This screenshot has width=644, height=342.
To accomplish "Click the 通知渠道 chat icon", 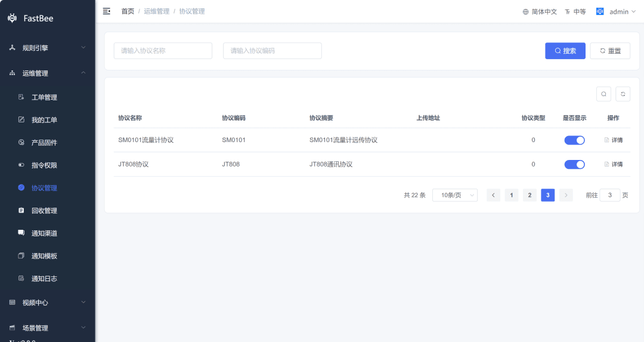I will click(x=21, y=233).
